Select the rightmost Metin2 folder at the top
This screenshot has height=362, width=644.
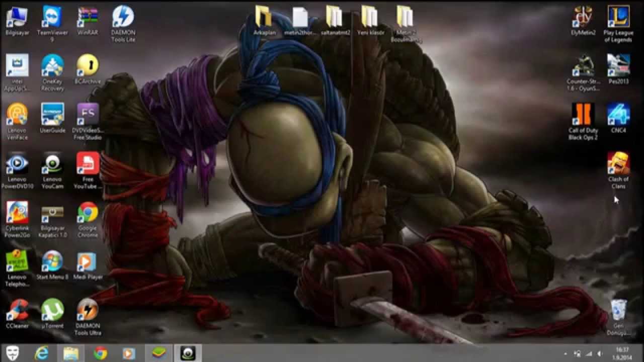click(x=406, y=24)
